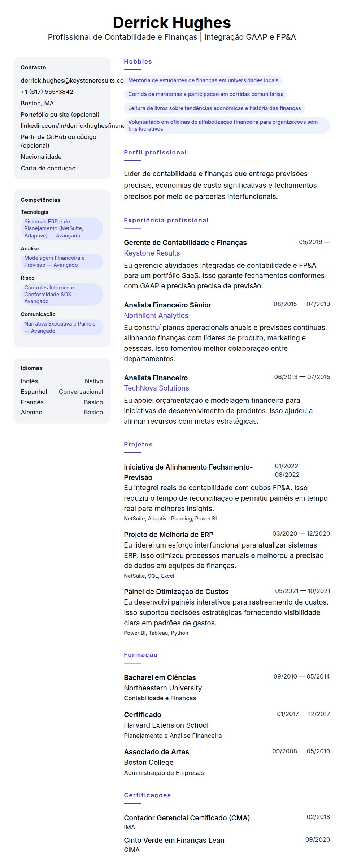Click tech list 'NetSuite, SQL, Excel'

point(149,576)
